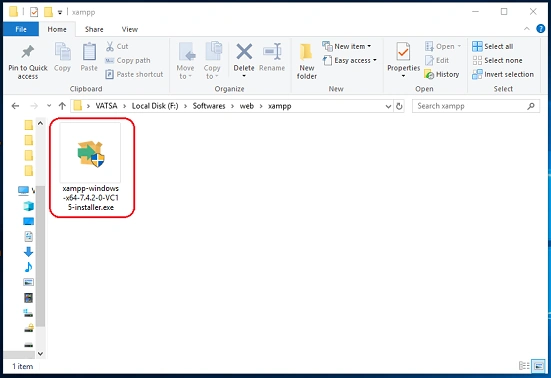
Task: Switch to the View ribbon tab
Action: [x=130, y=29]
